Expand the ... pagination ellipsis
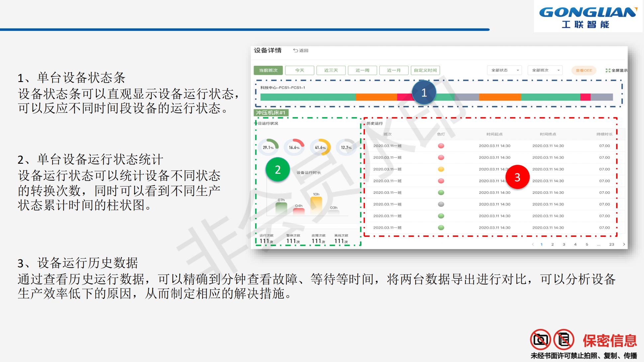The width and height of the screenshot is (644, 362). coord(598,244)
